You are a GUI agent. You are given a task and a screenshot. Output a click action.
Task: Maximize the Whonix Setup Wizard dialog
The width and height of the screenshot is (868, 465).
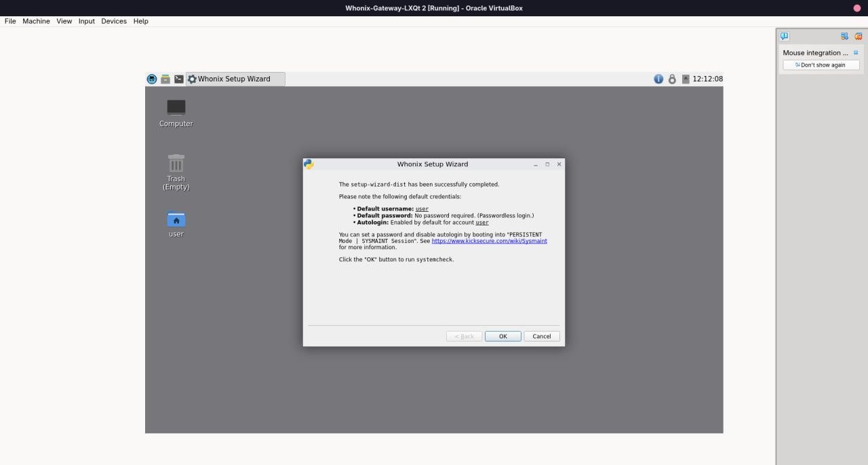pyautogui.click(x=547, y=164)
